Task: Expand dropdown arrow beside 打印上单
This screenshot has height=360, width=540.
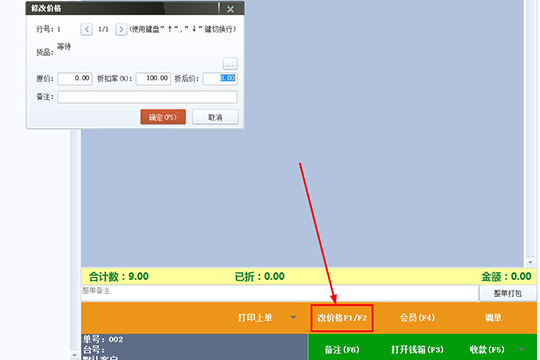Action: tap(293, 317)
